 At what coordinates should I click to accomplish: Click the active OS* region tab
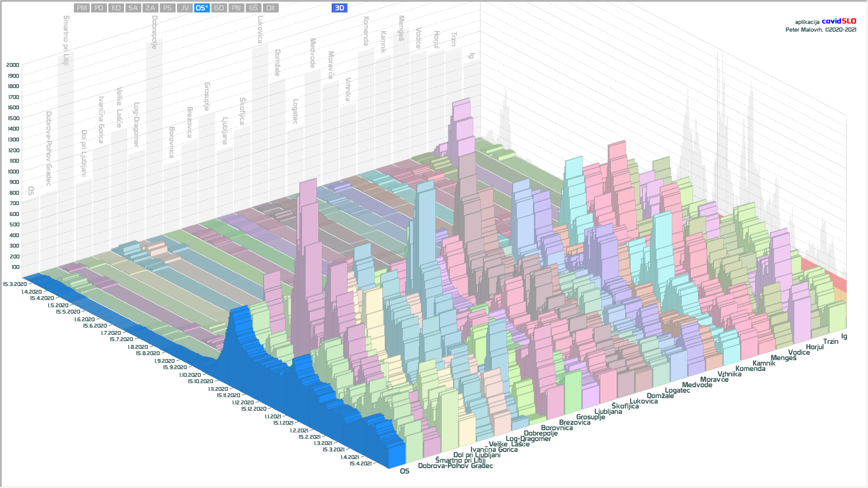202,8
